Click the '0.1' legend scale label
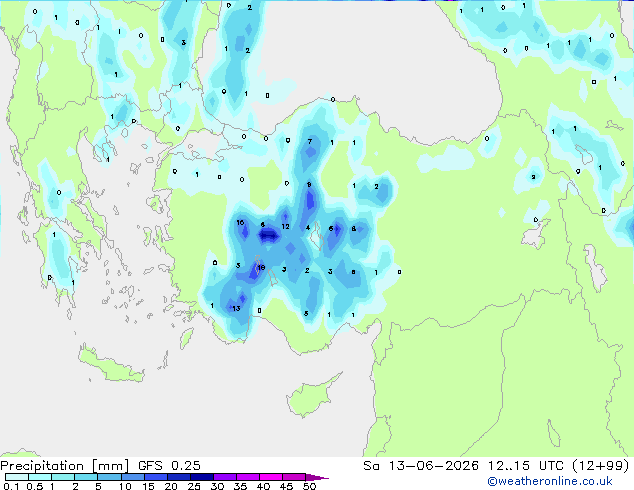The image size is (634, 490). (x=11, y=486)
